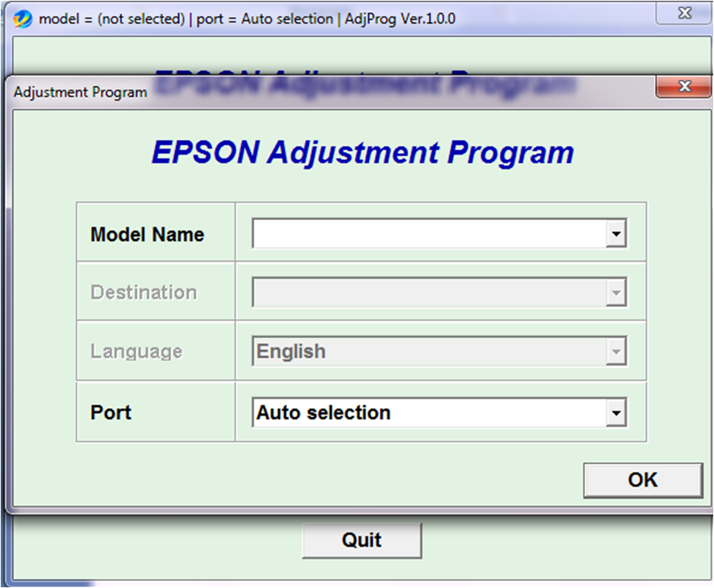The width and height of the screenshot is (714, 588).
Task: Click the disabled Language dropdown arrow
Action: [616, 352]
